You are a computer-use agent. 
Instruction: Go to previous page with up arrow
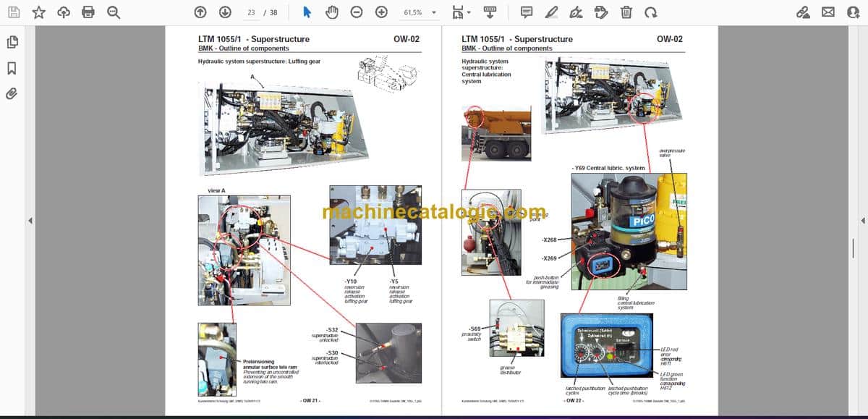[x=200, y=12]
